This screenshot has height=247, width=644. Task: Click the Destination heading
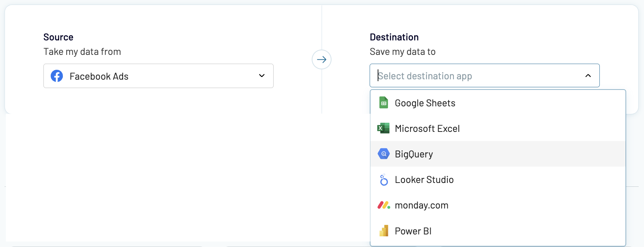(x=394, y=37)
